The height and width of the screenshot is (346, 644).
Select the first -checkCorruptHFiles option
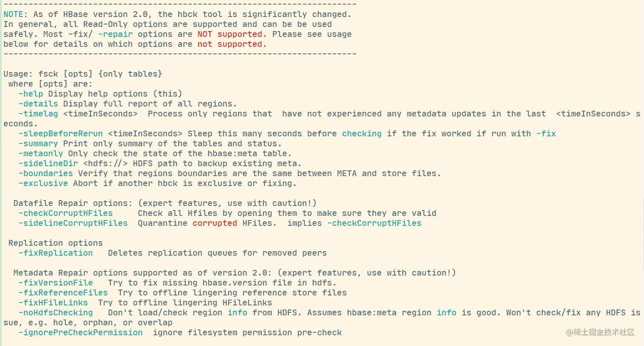point(66,213)
